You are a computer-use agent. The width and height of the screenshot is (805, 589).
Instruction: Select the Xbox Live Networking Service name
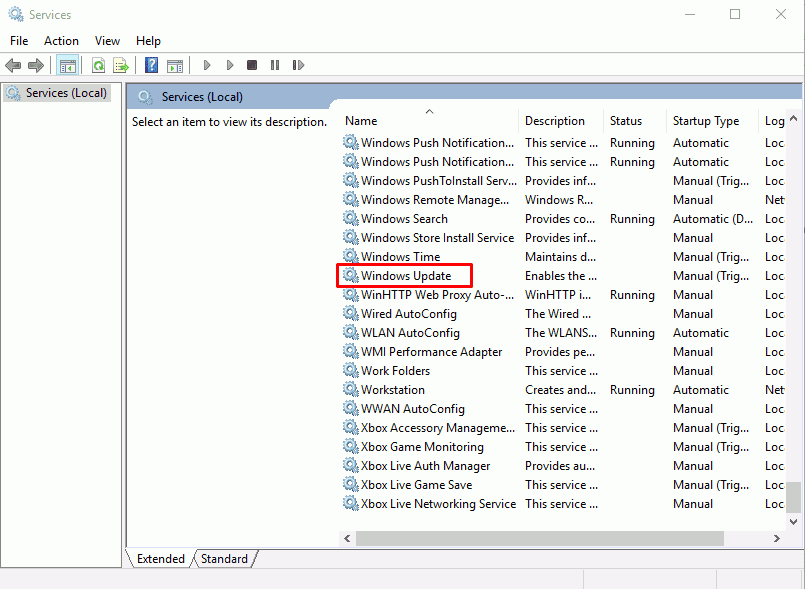(438, 504)
